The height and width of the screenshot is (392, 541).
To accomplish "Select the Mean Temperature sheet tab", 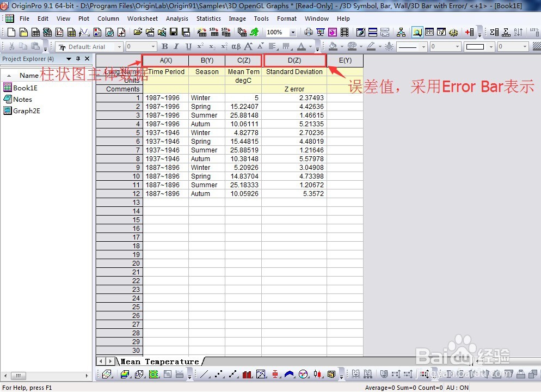I will (160, 362).
